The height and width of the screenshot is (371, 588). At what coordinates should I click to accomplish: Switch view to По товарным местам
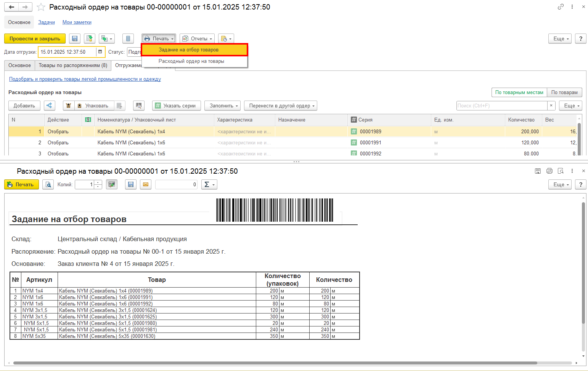519,92
